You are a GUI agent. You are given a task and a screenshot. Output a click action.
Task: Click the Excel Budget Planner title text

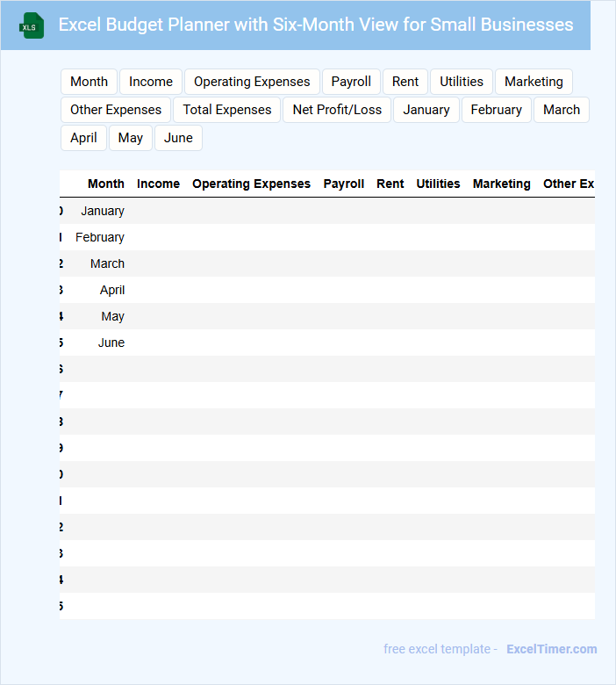[x=316, y=25]
